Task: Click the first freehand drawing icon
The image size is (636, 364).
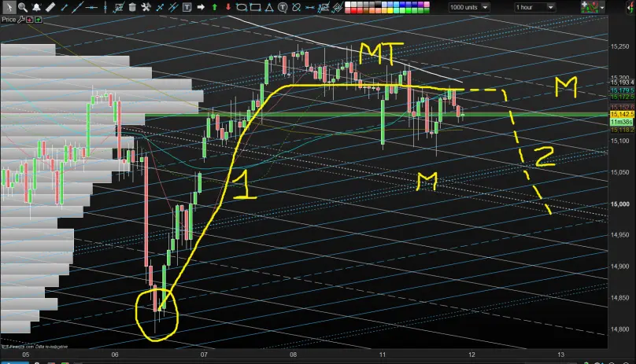Action: [x=324, y=7]
